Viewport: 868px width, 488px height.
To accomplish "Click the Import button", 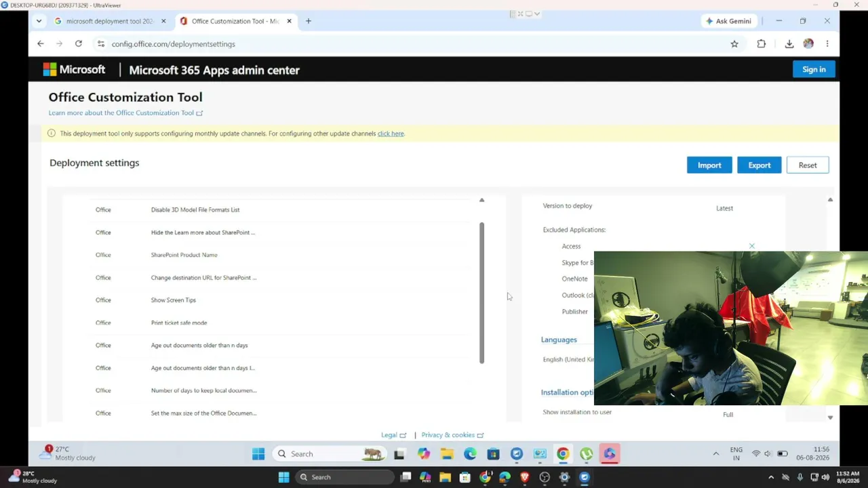I will pos(709,165).
